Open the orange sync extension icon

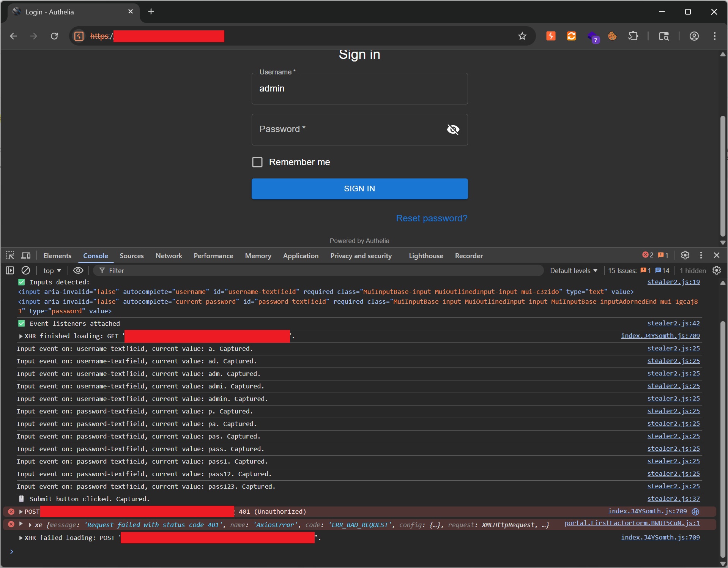point(571,36)
